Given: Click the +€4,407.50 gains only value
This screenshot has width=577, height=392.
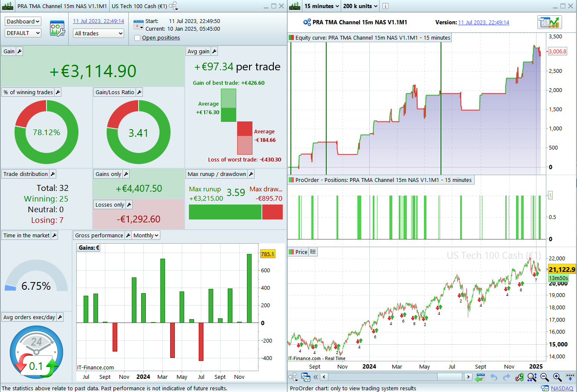Looking at the screenshot, I should coord(139,188).
